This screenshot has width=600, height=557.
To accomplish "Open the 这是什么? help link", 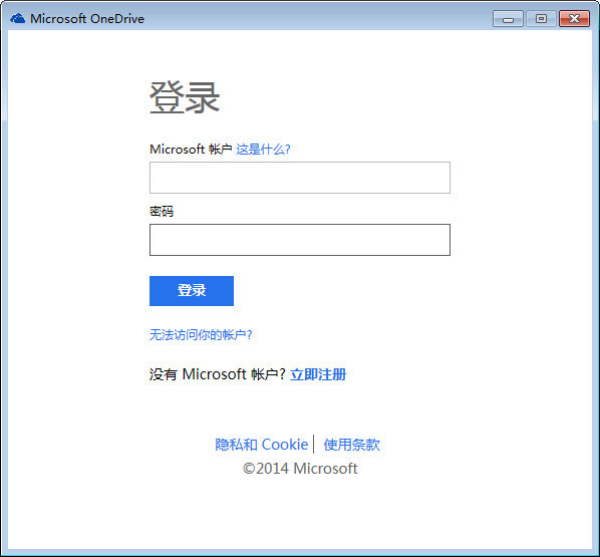I will (x=263, y=149).
